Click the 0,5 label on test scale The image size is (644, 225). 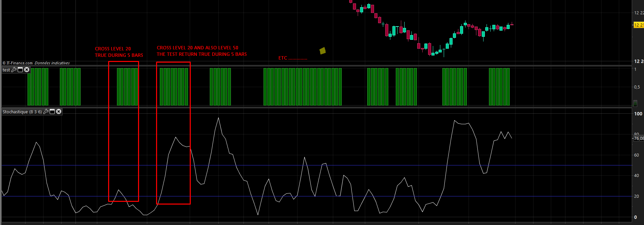pyautogui.click(x=637, y=87)
